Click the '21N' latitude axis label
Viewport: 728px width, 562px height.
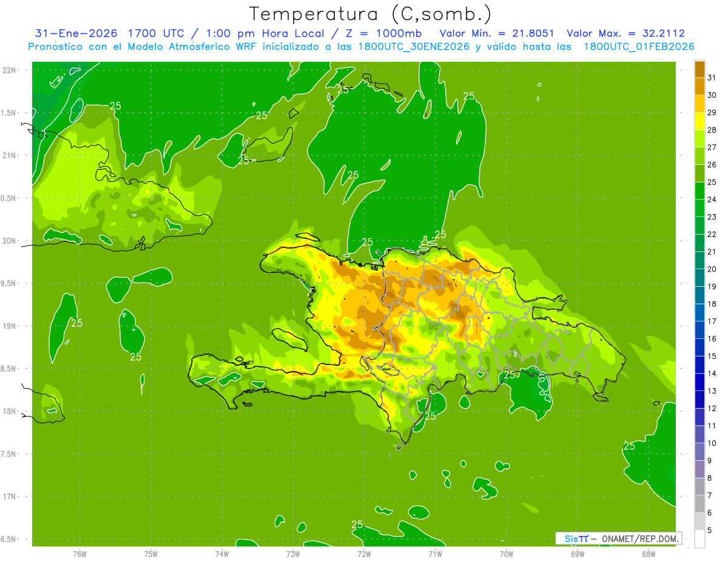(x=9, y=155)
